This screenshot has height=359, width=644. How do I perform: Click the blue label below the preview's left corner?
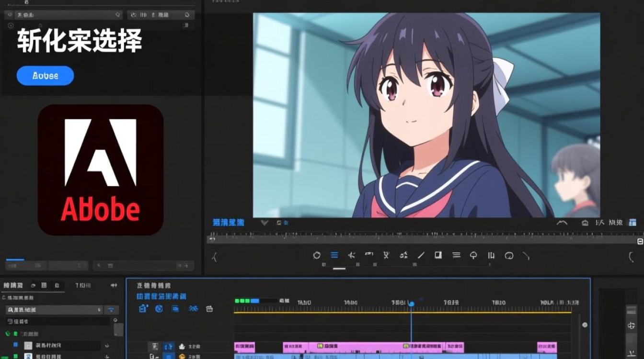click(x=228, y=223)
